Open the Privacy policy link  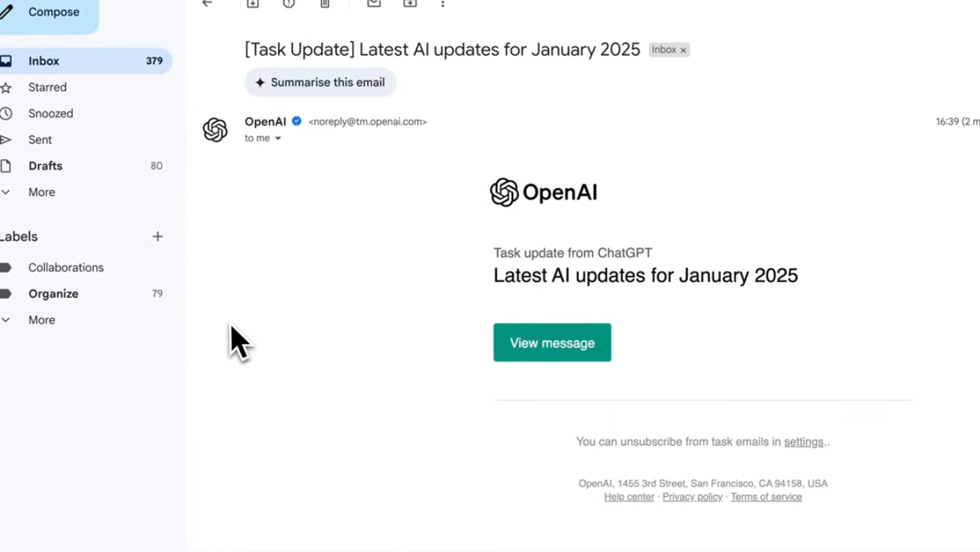tap(692, 497)
